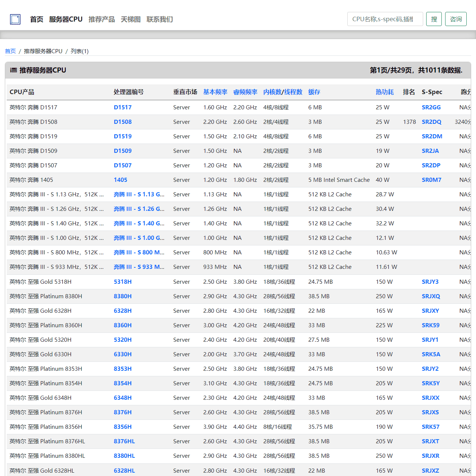476x476 pixels.
Task: Open processor link 6330H
Action: 123,354
